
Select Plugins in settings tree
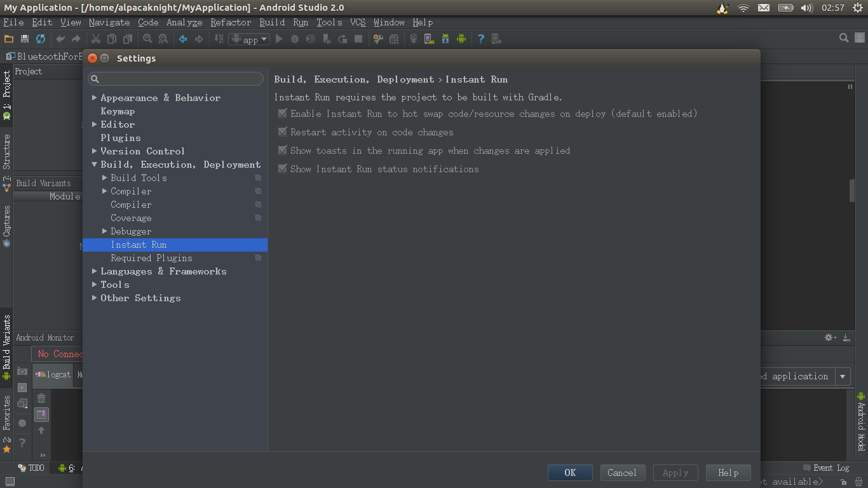(121, 138)
